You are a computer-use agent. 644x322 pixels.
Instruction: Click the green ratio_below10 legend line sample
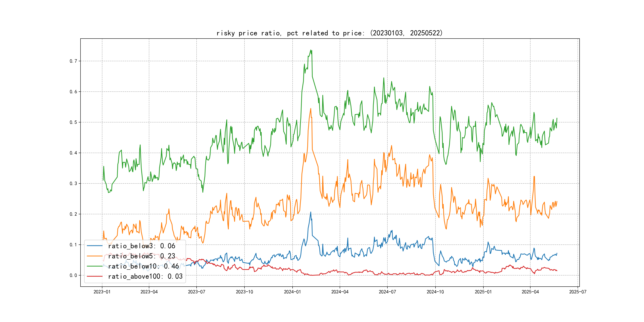click(x=94, y=266)
